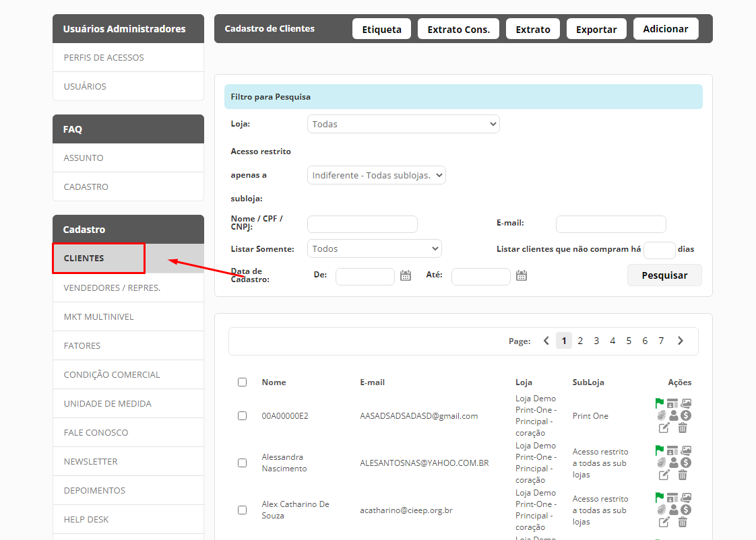This screenshot has height=540, width=756.
Task: Open CLIENTES in the Cadastro menu
Action: pyautogui.click(x=128, y=258)
